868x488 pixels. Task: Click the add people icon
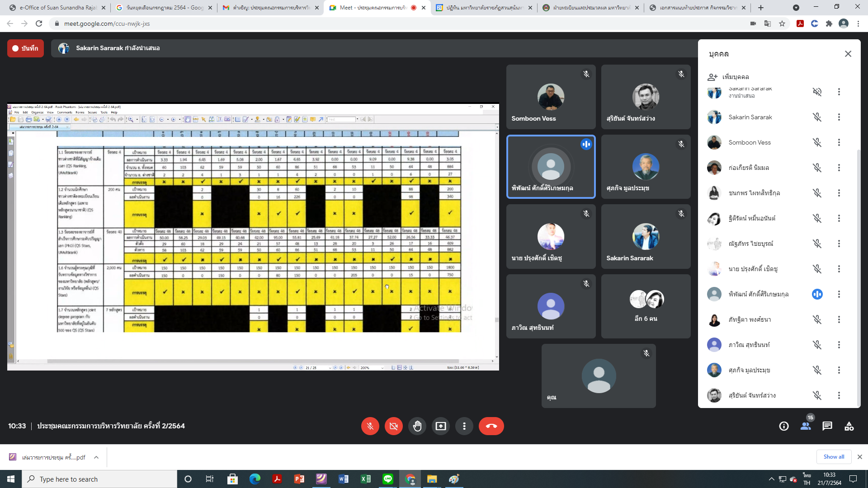[712, 77]
